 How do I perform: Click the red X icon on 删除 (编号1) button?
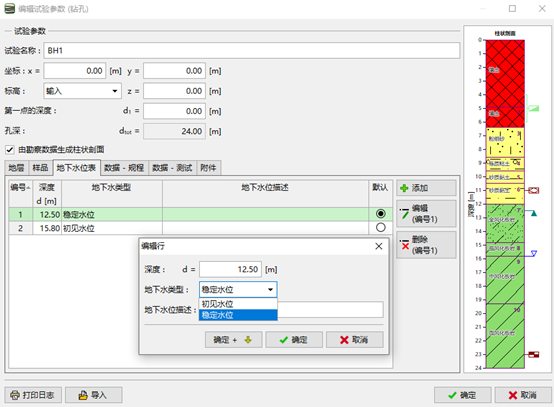tap(405, 245)
